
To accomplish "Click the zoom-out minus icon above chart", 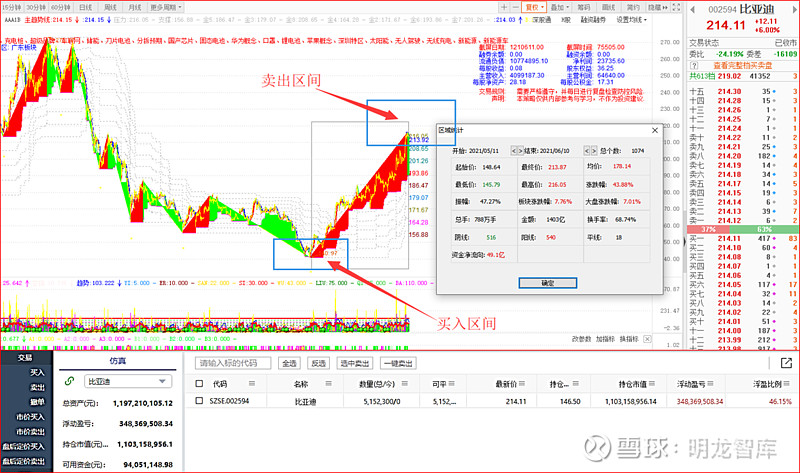I will coord(515,7).
